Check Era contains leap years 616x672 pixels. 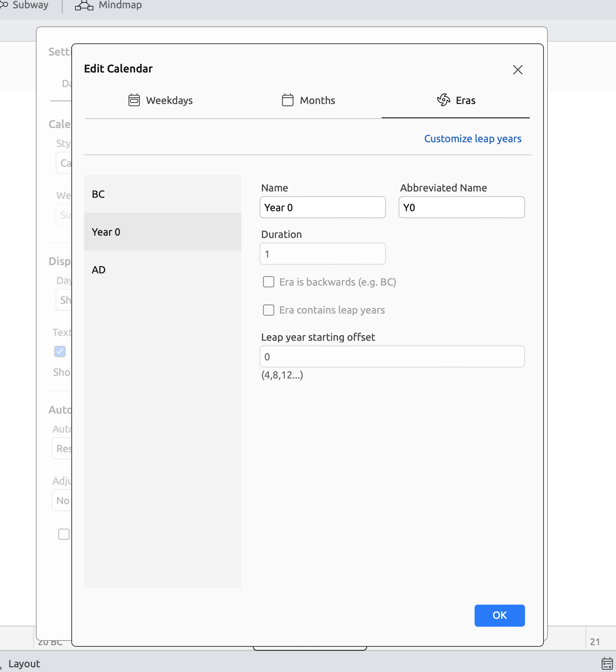(x=269, y=310)
